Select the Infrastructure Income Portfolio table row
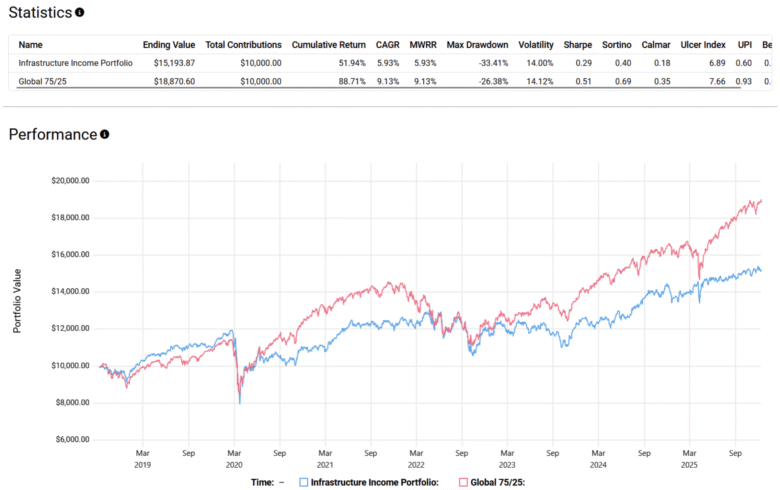This screenshot has width=780, height=490. pyautogui.click(x=74, y=62)
